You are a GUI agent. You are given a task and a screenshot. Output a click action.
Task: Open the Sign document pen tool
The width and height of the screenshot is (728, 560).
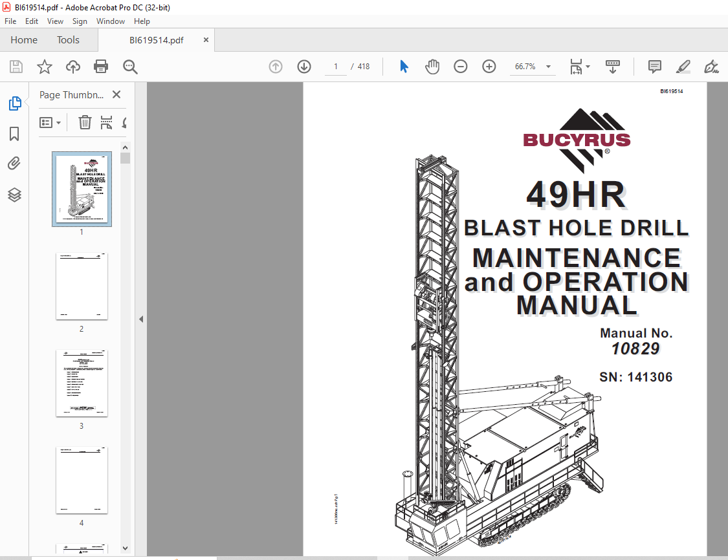pyautogui.click(x=711, y=67)
